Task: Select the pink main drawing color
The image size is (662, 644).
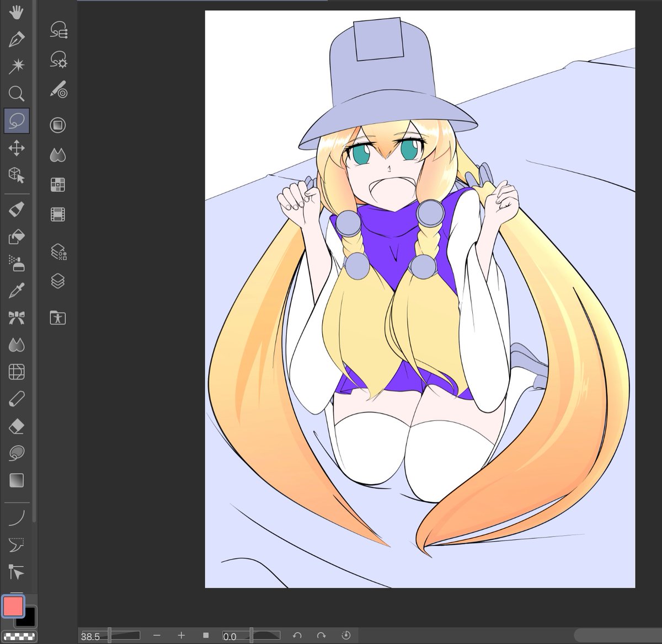Action: (13, 606)
